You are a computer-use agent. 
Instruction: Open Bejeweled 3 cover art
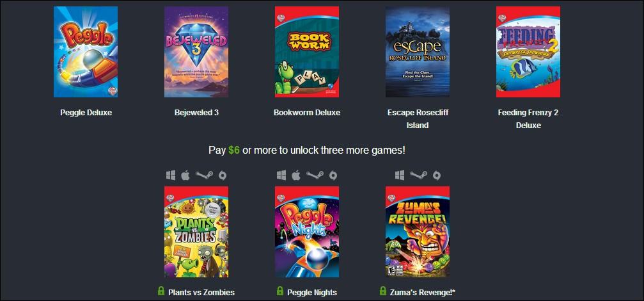tap(196, 52)
